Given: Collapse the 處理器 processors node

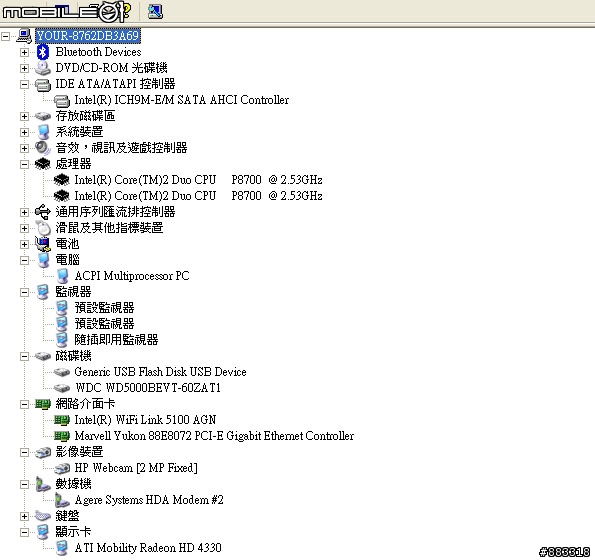Looking at the screenshot, I should (x=24, y=164).
